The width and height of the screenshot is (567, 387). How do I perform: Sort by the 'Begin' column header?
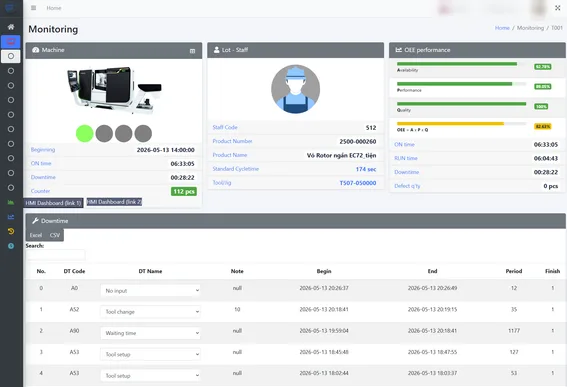(324, 271)
